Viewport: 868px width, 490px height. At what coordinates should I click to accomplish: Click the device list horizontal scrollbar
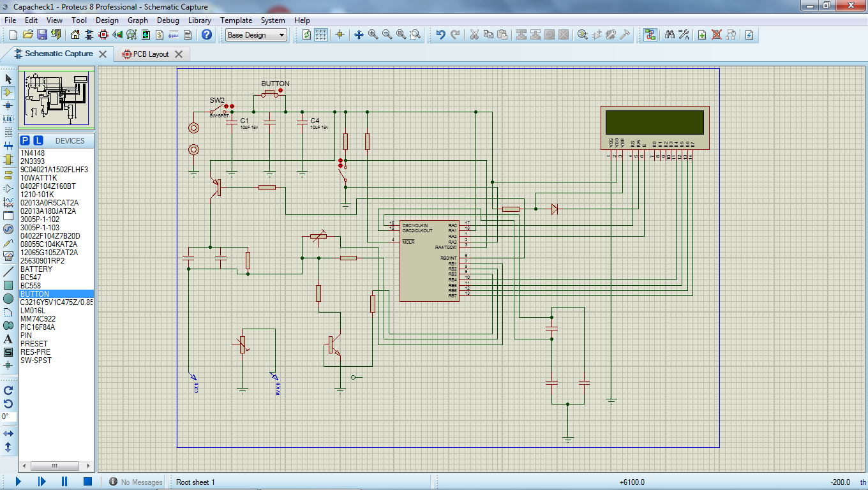(56, 467)
